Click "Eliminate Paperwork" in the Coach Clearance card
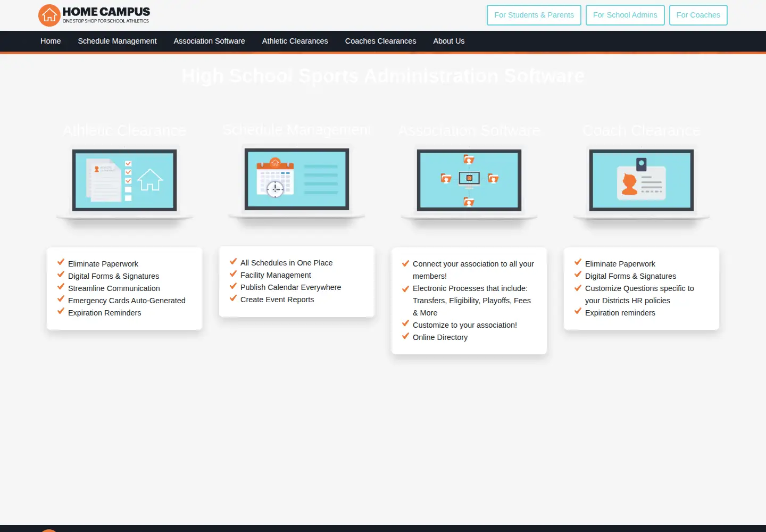 click(620, 264)
